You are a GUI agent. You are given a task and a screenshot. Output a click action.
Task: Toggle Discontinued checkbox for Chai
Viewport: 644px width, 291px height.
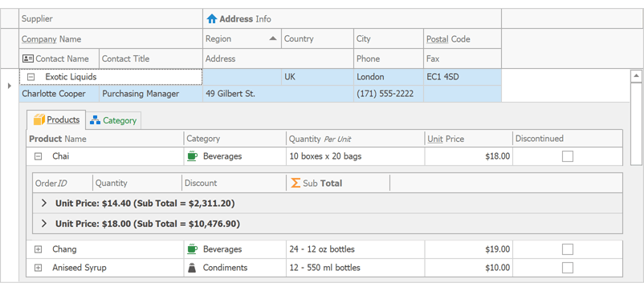click(x=568, y=156)
